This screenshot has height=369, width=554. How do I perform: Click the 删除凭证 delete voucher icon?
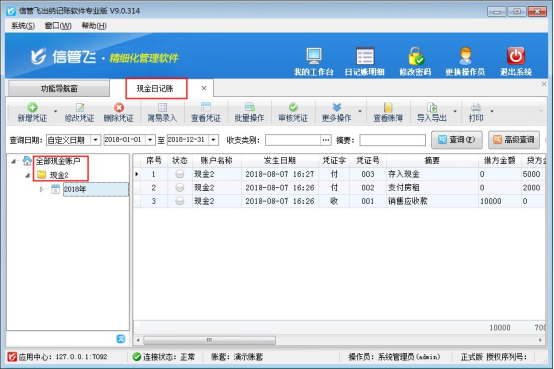pos(119,107)
